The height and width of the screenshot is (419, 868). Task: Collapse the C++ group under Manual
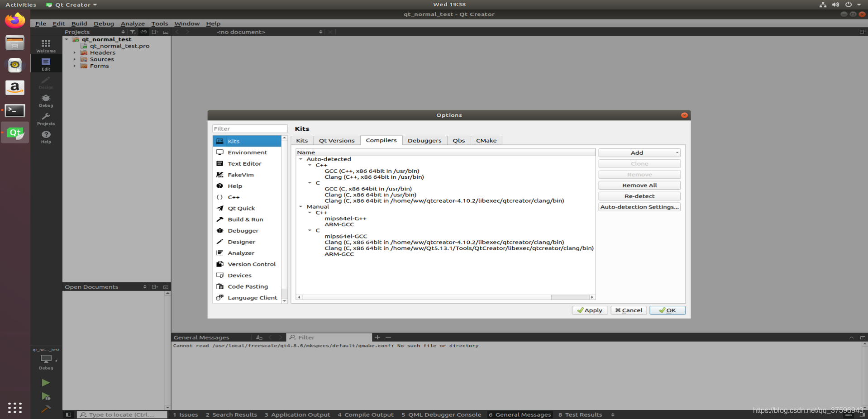pos(310,213)
